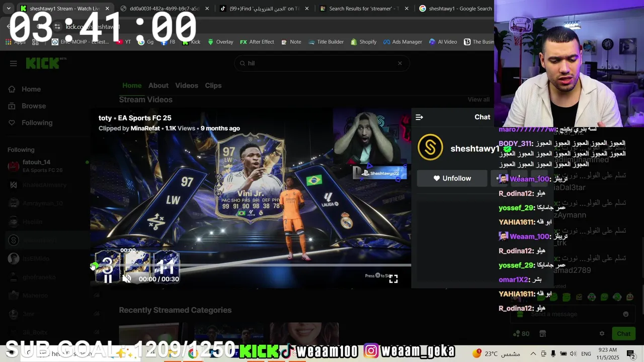This screenshot has width=644, height=362.
Task: Open The Busin... bookmark
Action: tap(479, 42)
